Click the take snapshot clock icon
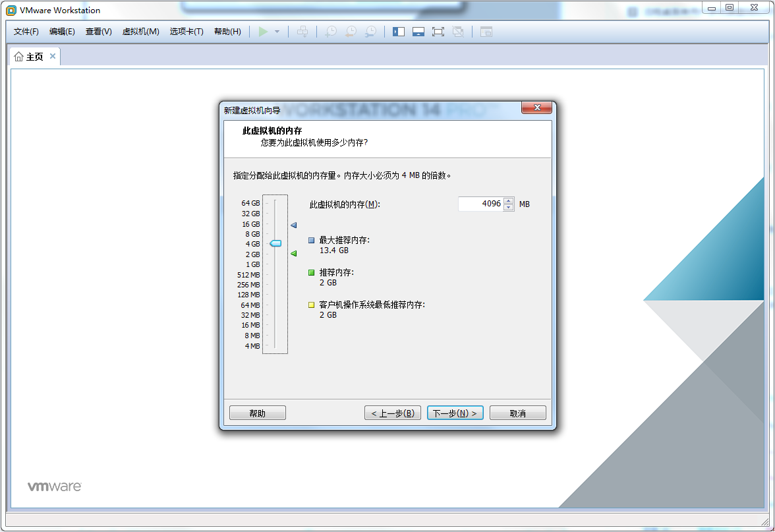The image size is (775, 532). 331,32
